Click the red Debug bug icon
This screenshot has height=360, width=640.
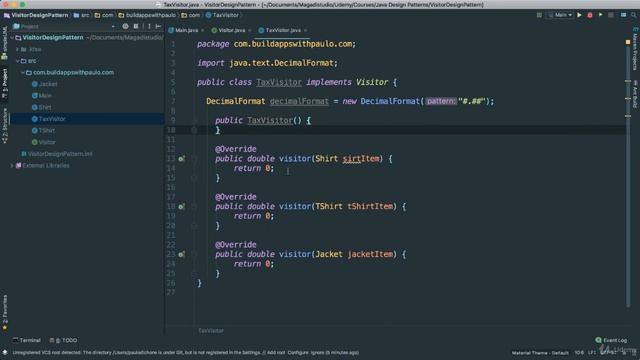(590, 15)
